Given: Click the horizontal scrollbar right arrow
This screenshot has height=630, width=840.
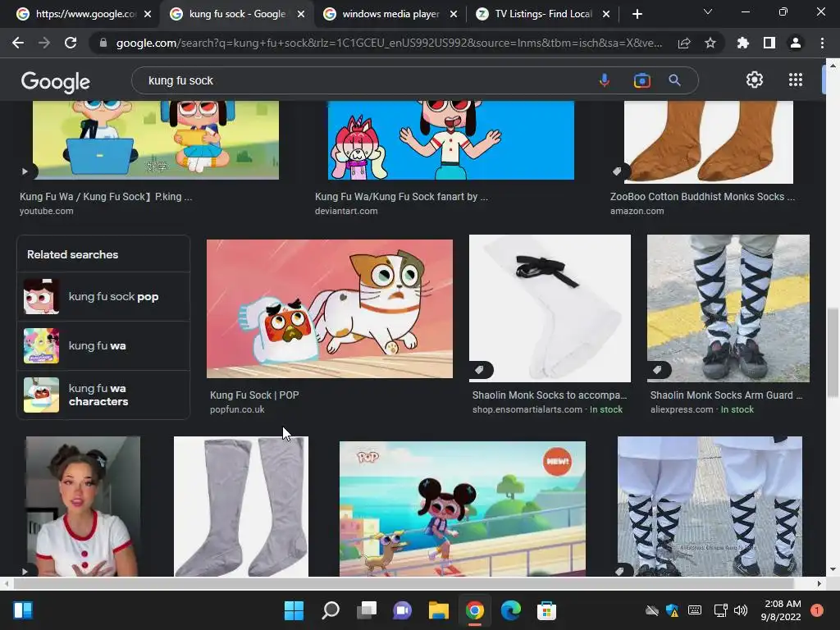Looking at the screenshot, I should click(819, 583).
